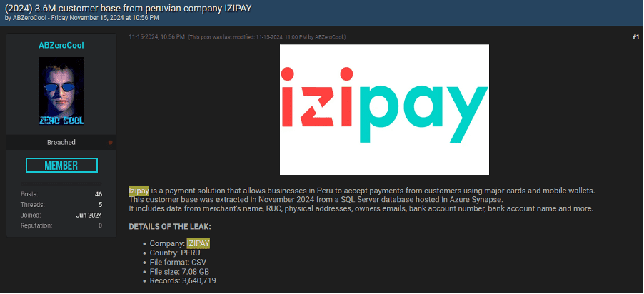The height and width of the screenshot is (294, 644).
Task: Click the ABZeroCool username in sidebar
Action: point(61,45)
